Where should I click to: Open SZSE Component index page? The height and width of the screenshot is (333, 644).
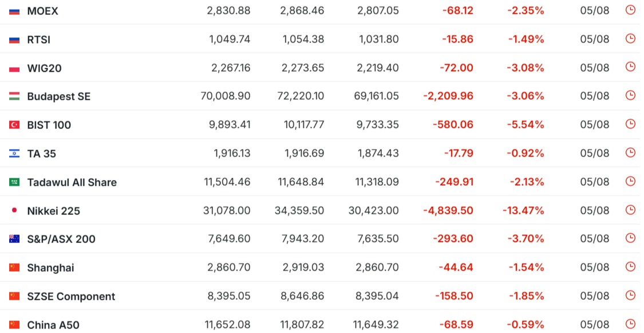(71, 296)
